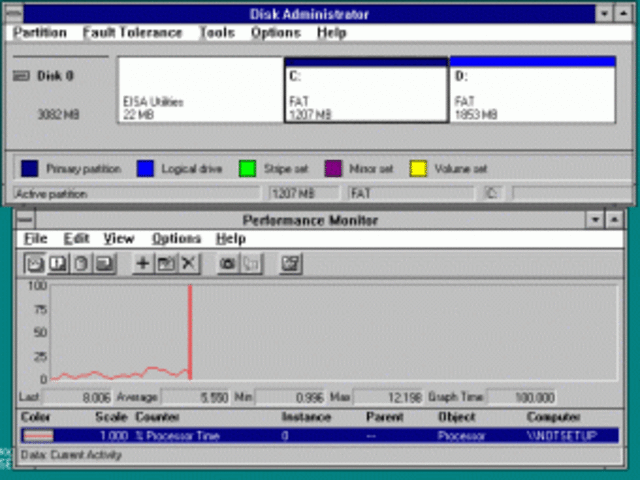Open the Options menu in Performance Monitor
Screen dimensions: 640x480
coord(176,239)
